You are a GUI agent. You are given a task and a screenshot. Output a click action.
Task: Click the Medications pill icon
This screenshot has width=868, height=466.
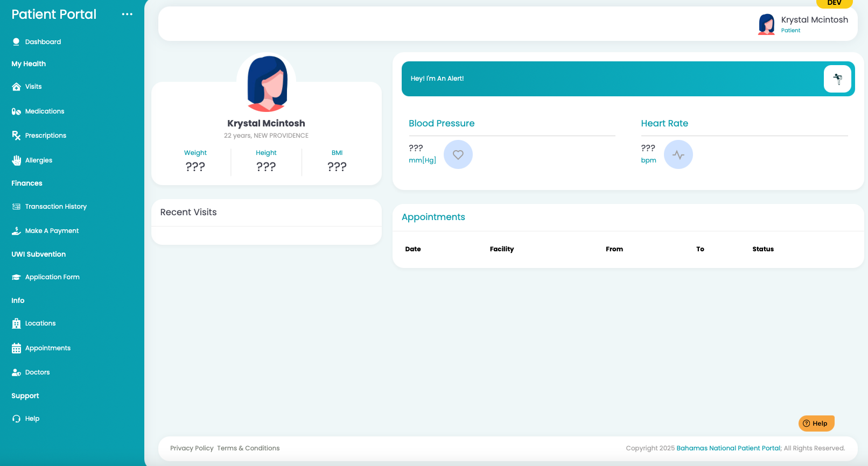tap(16, 111)
